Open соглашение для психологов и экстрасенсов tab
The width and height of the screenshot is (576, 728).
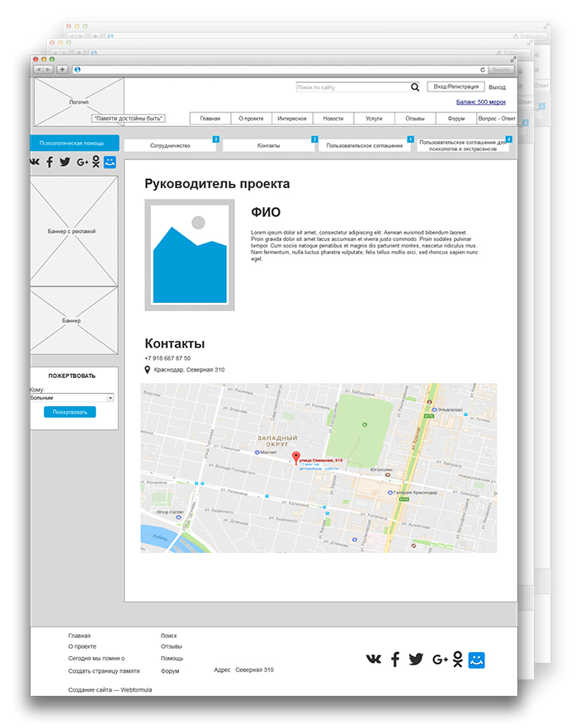pos(463,145)
